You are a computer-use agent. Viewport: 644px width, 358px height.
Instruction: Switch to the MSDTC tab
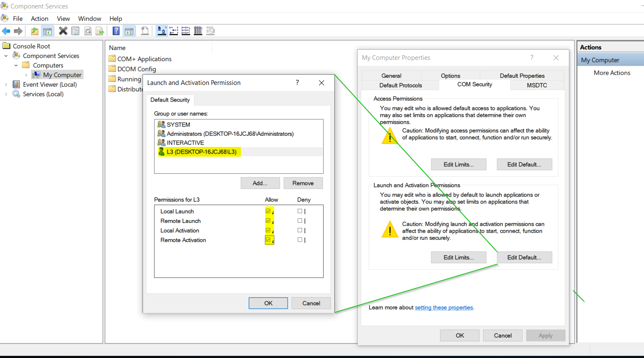[537, 85]
